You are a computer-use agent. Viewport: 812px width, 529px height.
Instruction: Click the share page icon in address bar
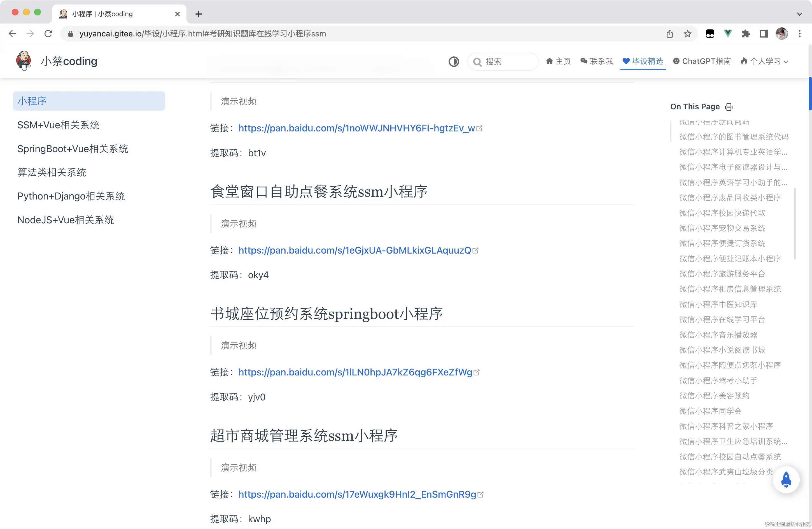coord(669,33)
